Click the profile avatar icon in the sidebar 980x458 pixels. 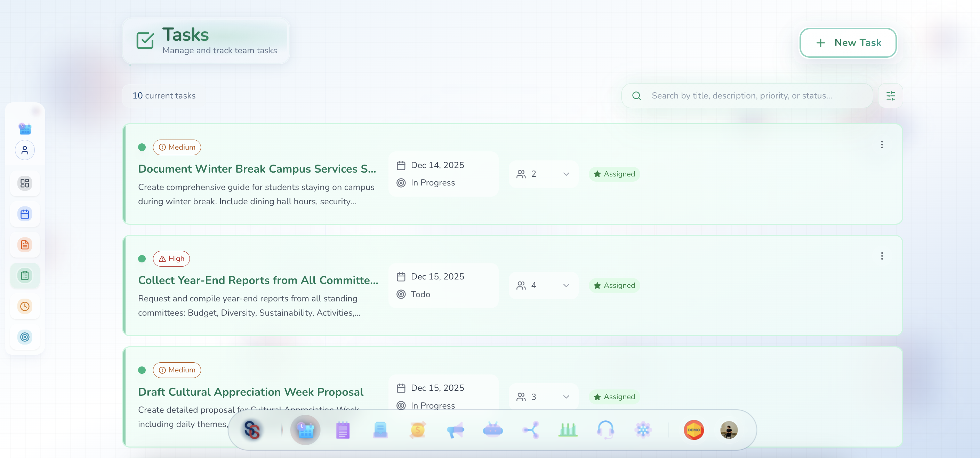click(25, 150)
